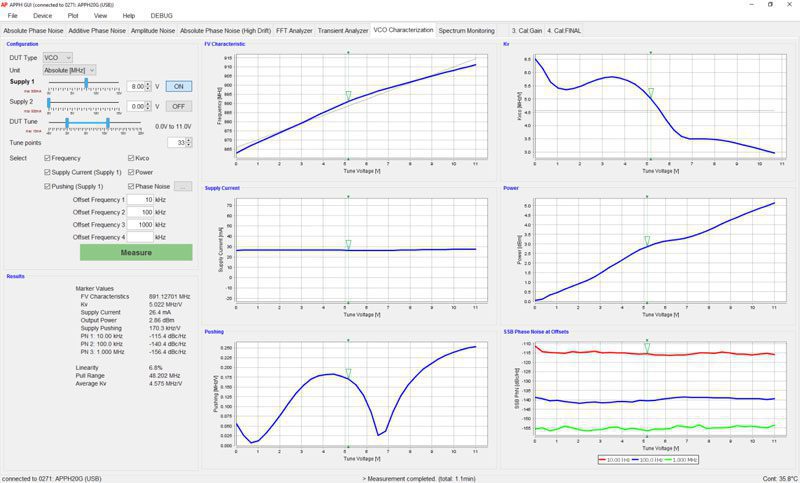Click the marker triangle on Supply Current plot
The image size is (800, 483).
tap(348, 244)
